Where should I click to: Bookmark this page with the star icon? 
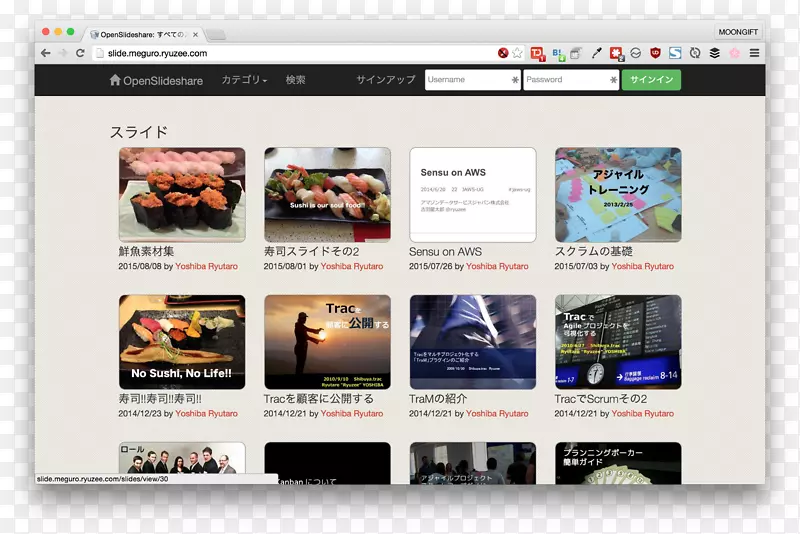[517, 53]
